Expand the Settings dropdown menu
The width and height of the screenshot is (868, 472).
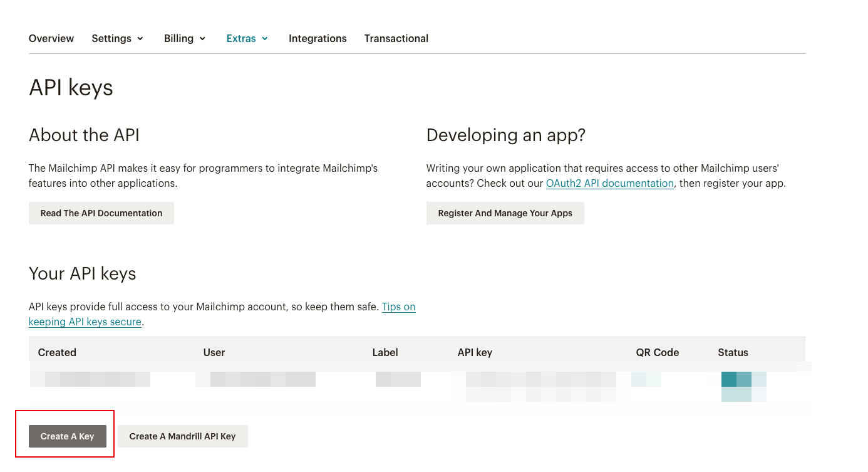(x=118, y=38)
